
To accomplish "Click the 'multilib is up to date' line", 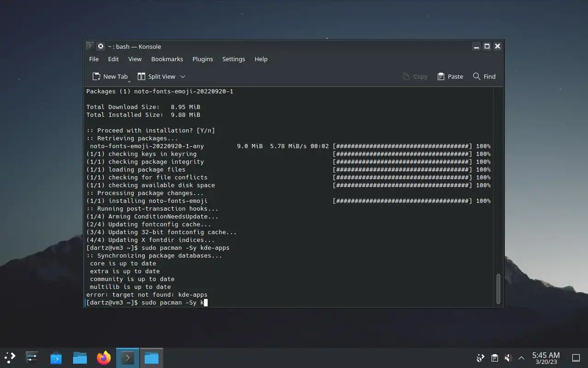I will [x=130, y=287].
